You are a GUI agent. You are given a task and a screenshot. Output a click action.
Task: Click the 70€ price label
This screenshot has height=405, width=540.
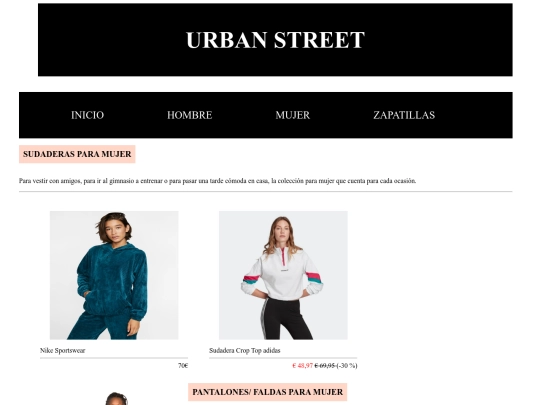(183, 366)
